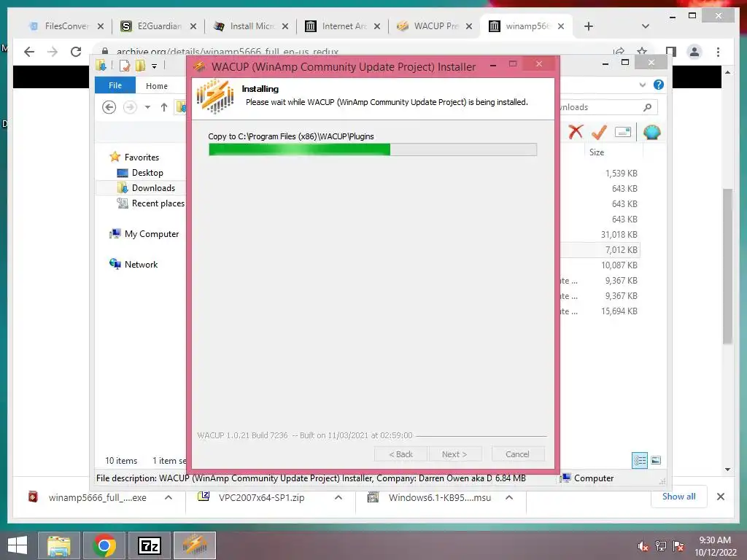Open Explorer File tab

coord(115,85)
